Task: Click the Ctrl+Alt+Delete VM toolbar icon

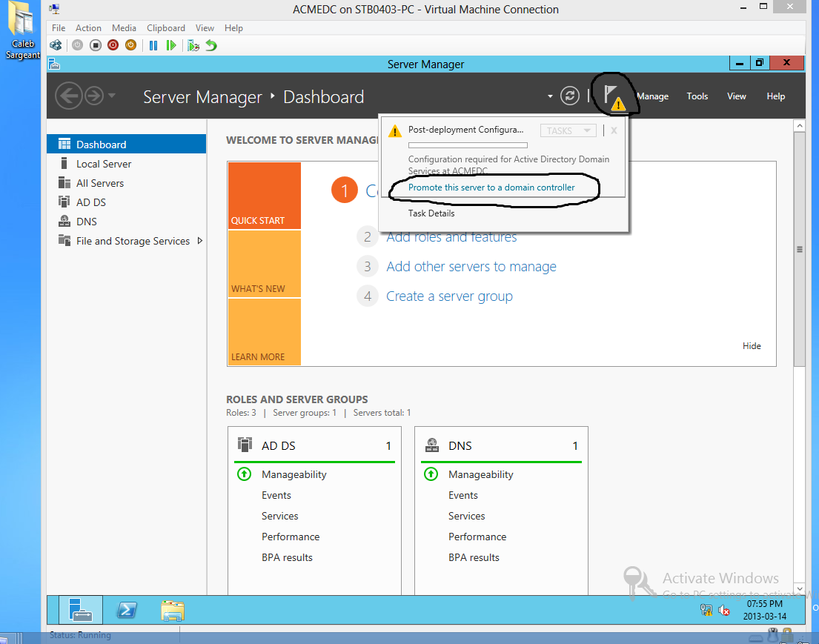Action: pyautogui.click(x=56, y=45)
